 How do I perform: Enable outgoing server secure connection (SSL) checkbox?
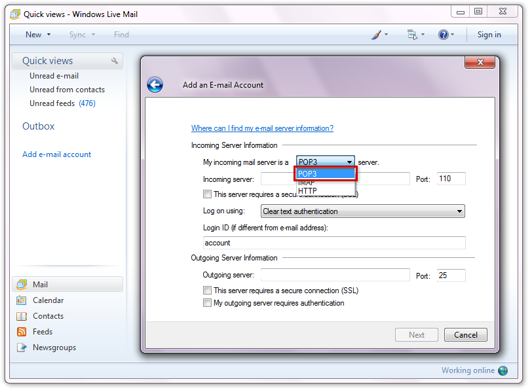tap(207, 291)
